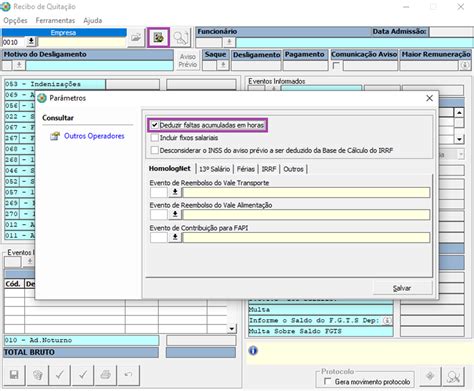Click the Empresa code field 0010
This screenshot has width=474, height=391.
13,42
